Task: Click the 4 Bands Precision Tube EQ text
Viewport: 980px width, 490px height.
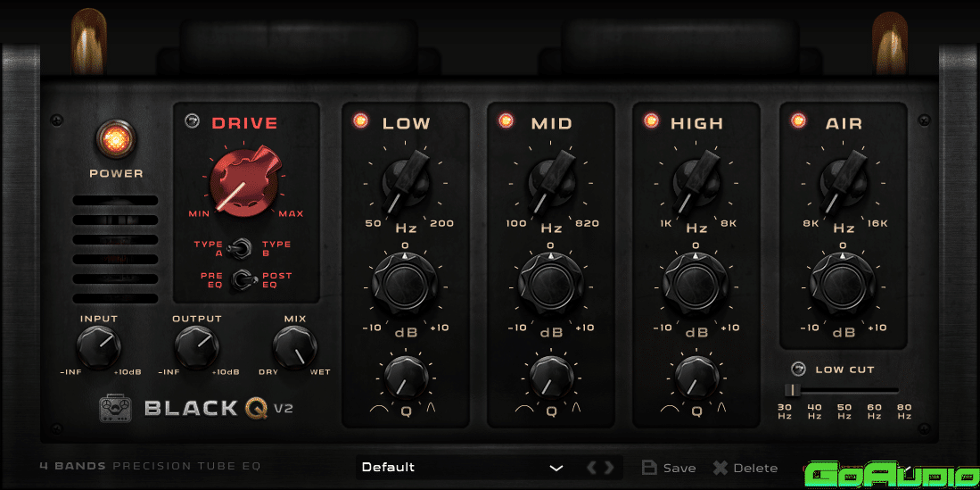Action: (x=150, y=466)
